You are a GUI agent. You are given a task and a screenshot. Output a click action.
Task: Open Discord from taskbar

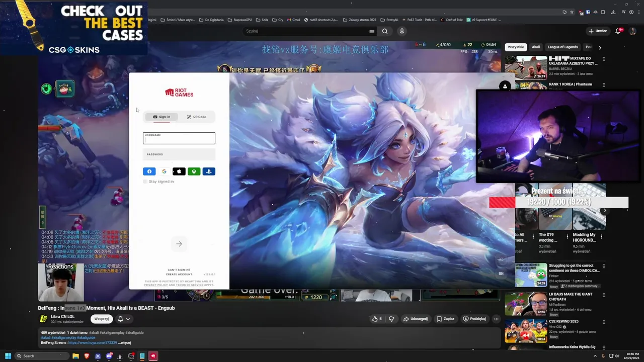[109, 356]
